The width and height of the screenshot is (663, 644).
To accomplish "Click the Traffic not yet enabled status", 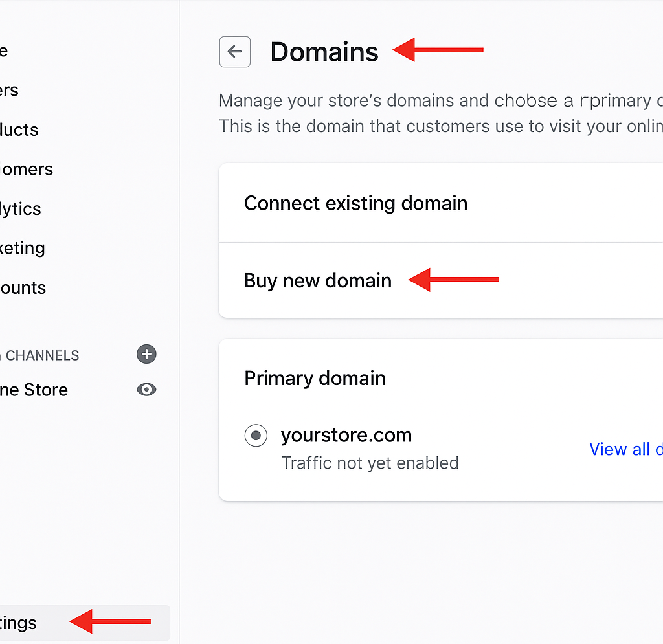I will (x=370, y=463).
